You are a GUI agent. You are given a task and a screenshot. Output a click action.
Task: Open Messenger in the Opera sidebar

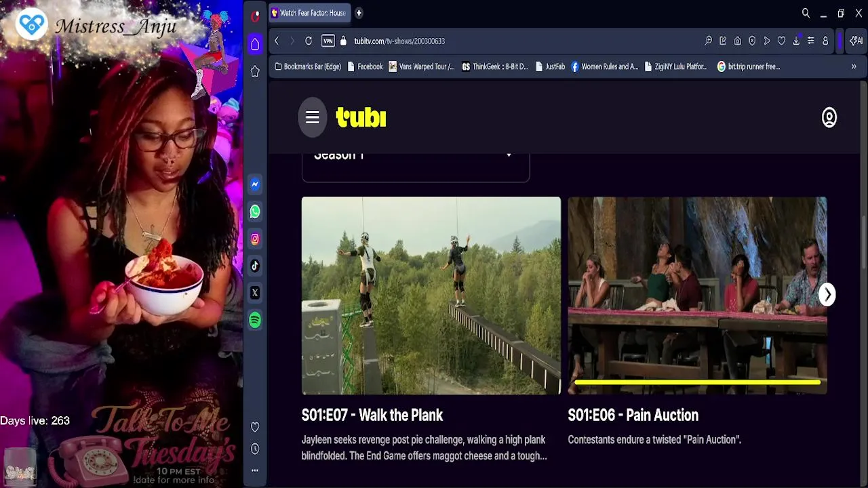click(255, 184)
